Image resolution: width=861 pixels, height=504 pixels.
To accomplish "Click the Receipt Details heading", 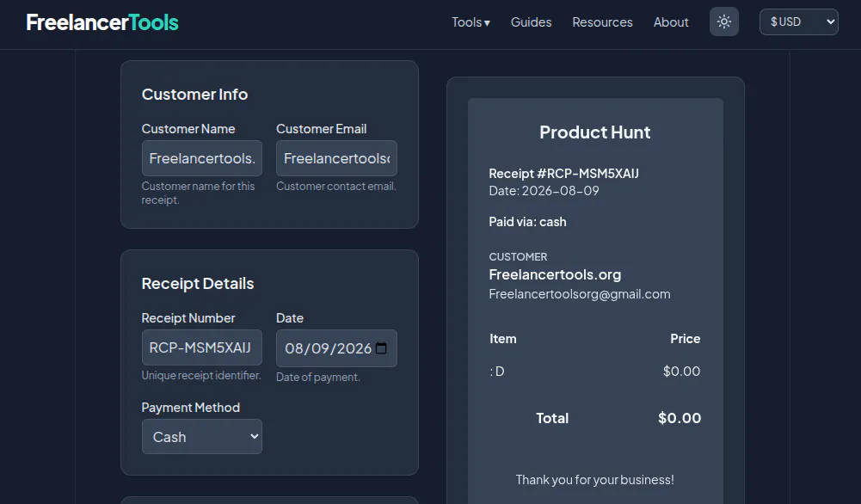I will click(x=198, y=284).
